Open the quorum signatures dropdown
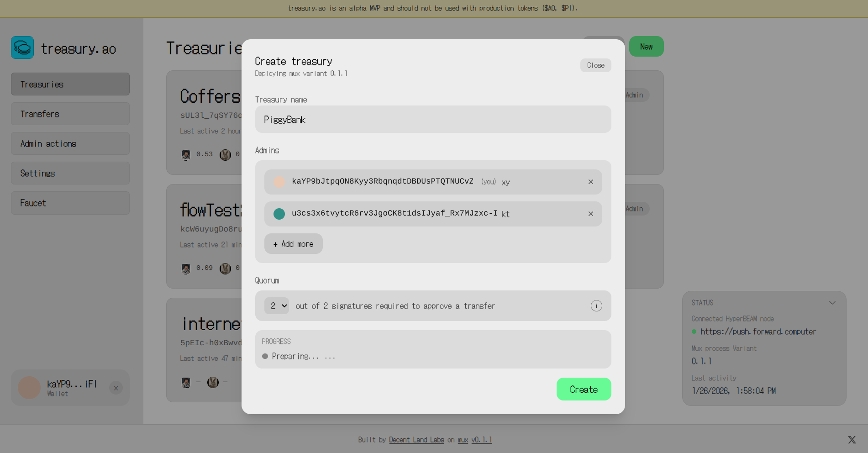 pos(277,306)
